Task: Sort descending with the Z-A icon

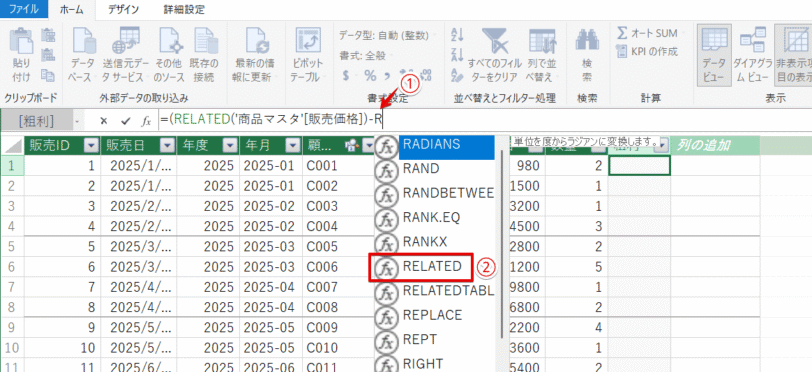Action: [x=457, y=54]
